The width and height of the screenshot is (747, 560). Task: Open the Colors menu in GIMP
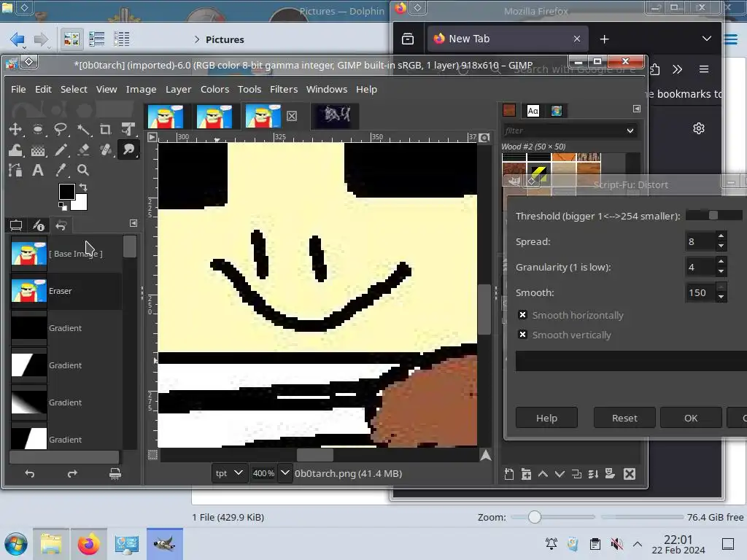[x=214, y=89]
